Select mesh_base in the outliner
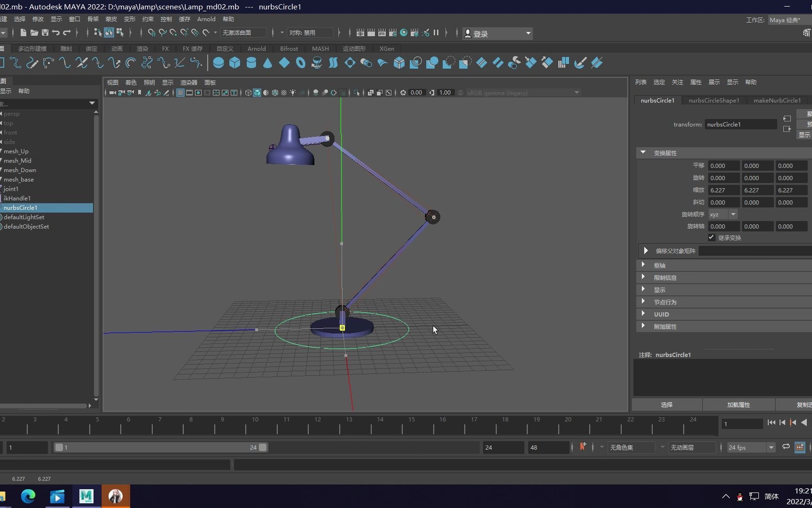This screenshot has width=812, height=508. coord(19,179)
